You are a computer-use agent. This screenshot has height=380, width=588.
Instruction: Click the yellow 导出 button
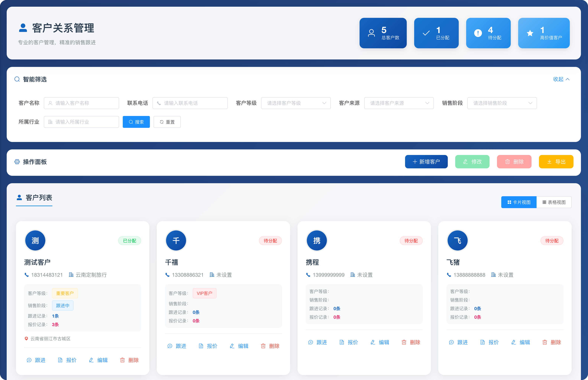(556, 162)
